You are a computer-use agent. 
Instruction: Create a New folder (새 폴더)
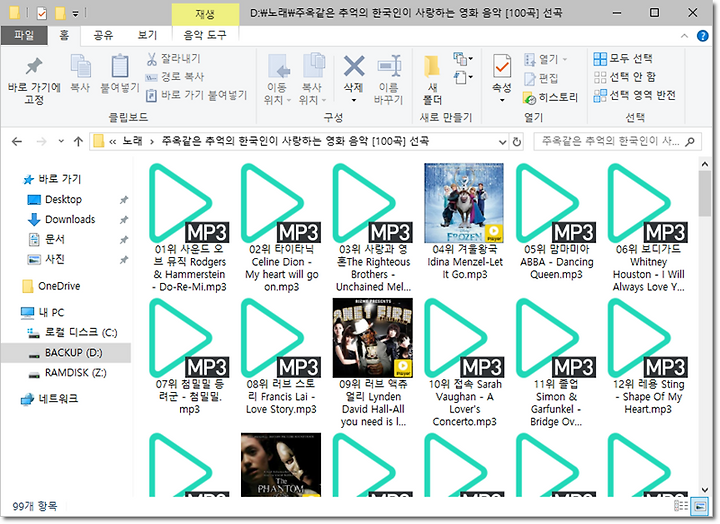coord(432,80)
